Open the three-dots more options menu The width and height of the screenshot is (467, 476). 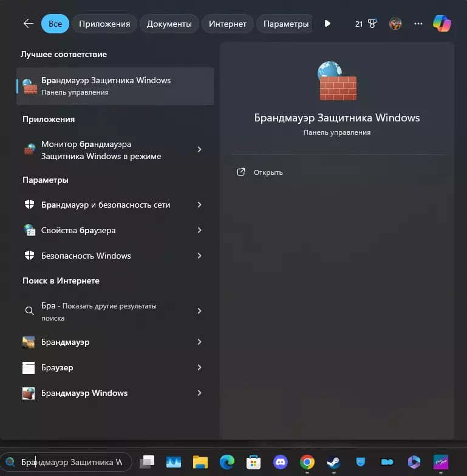[418, 24]
